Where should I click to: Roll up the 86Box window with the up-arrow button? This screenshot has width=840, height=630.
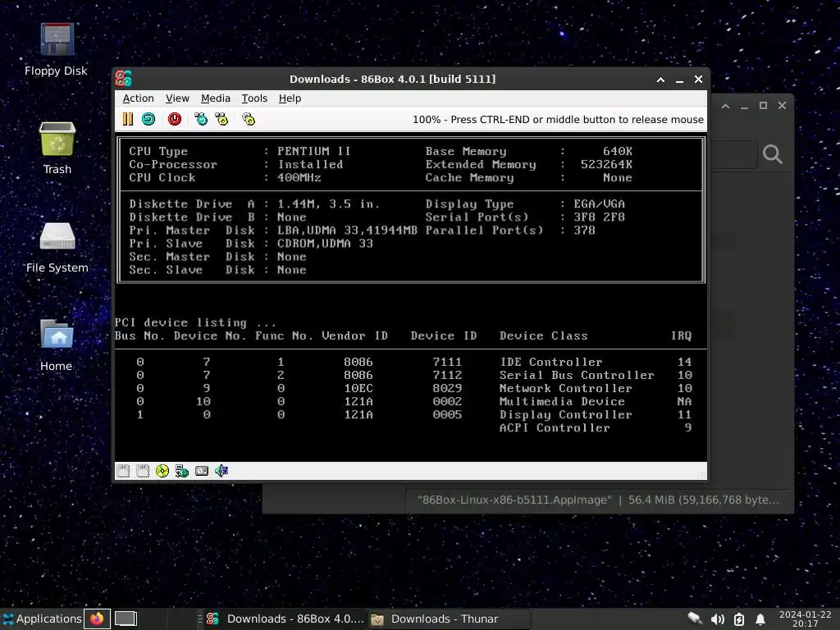point(660,80)
